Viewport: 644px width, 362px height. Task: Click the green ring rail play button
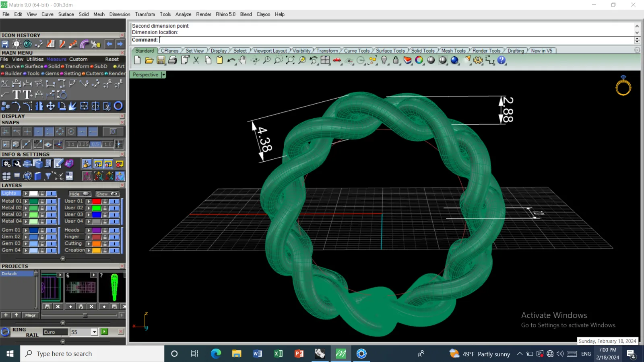[105, 332]
